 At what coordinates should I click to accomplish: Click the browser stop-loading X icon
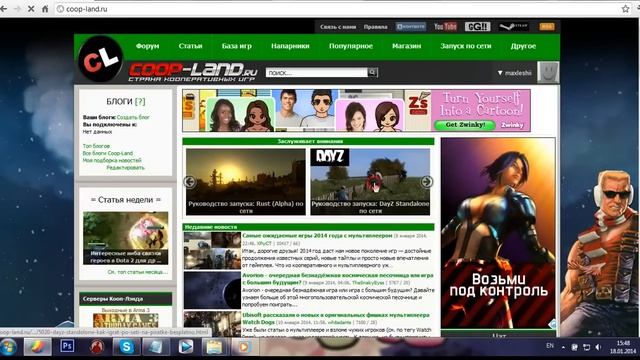[31, 9]
